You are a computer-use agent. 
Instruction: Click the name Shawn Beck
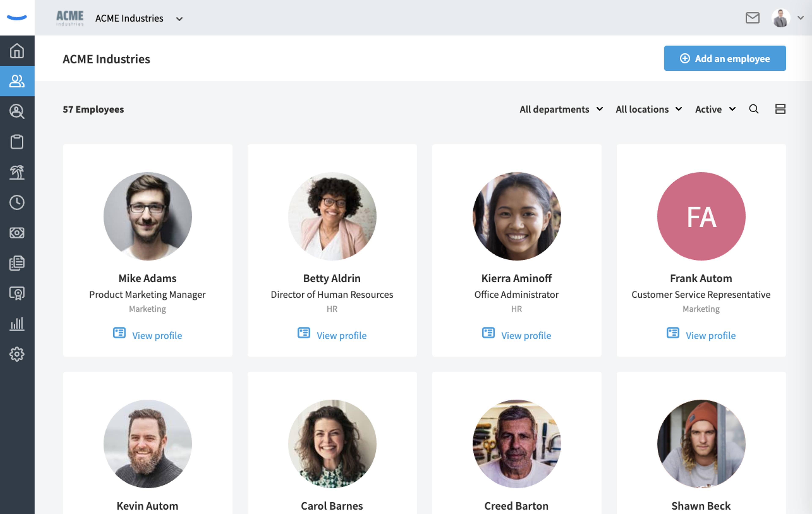[701, 506]
